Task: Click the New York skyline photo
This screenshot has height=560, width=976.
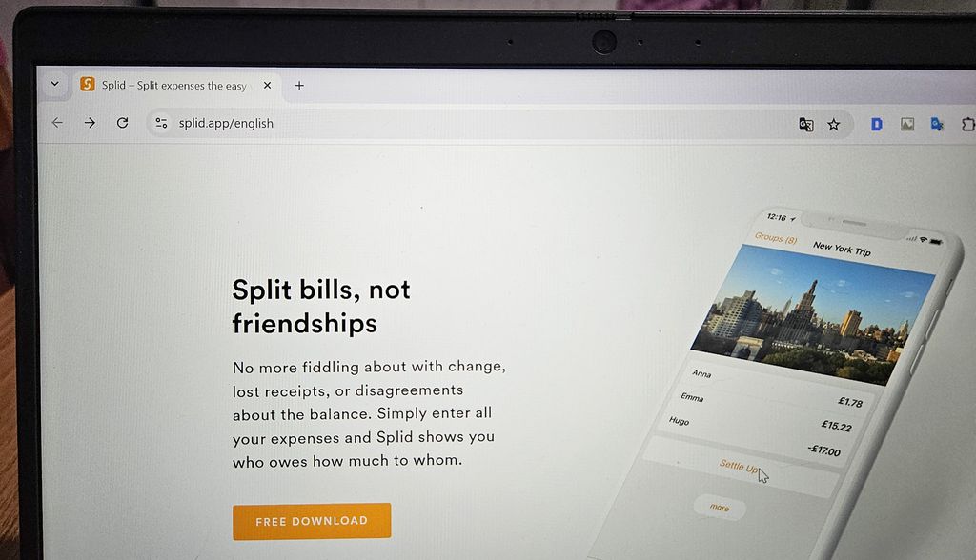Action: (x=812, y=316)
